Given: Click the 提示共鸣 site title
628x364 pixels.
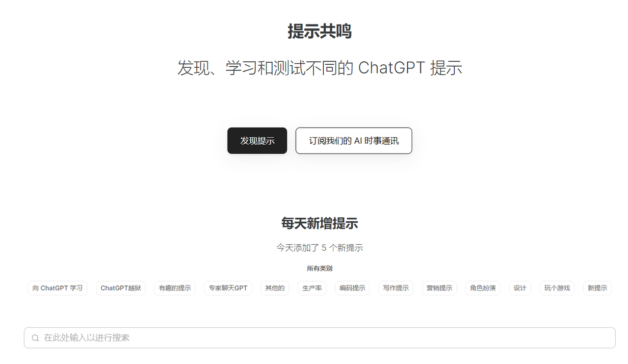Looking at the screenshot, I should click(x=319, y=31).
